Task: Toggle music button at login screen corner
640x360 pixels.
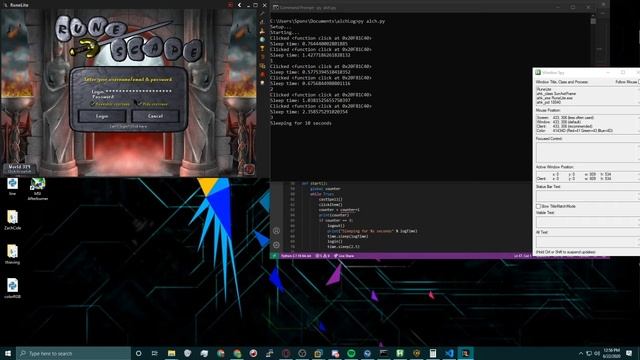Action: point(249,169)
